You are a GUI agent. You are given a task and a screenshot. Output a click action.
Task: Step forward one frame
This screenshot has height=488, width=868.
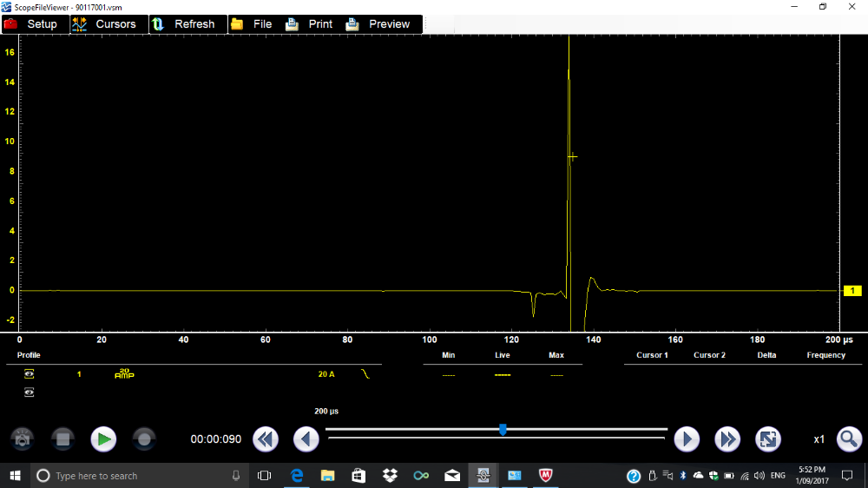tap(687, 439)
